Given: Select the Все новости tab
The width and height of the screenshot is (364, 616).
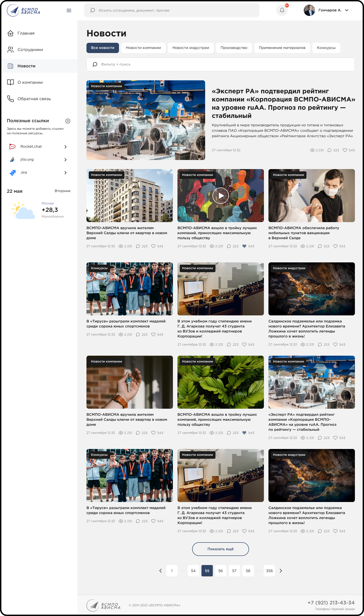Looking at the screenshot, I should coord(103,48).
